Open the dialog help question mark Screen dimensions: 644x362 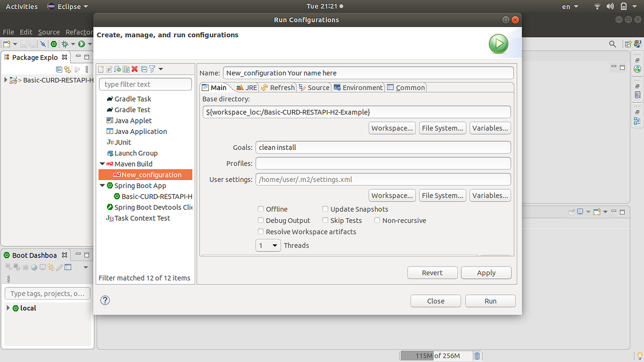tap(105, 300)
